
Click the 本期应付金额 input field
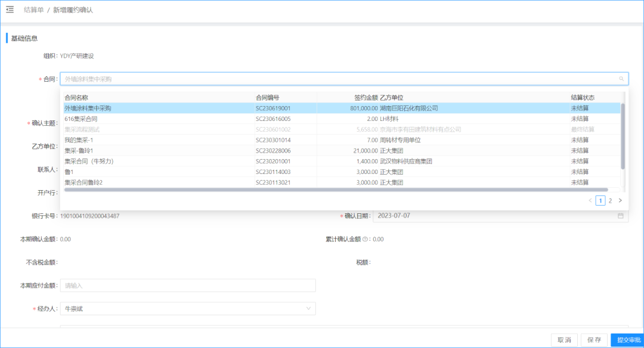coord(188,285)
